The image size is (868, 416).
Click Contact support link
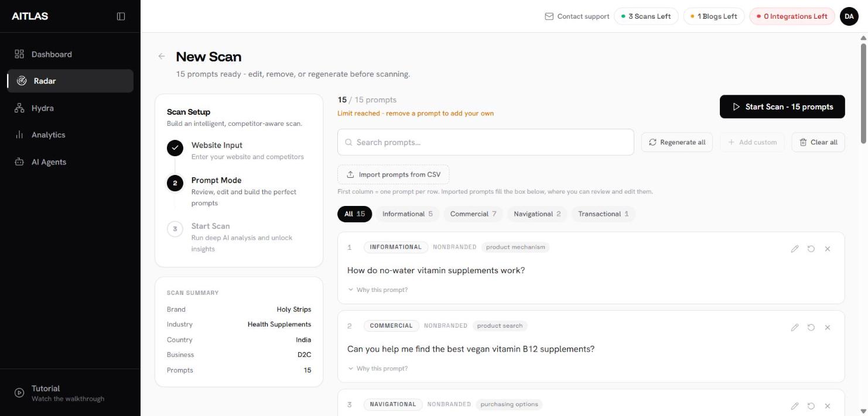pos(577,16)
